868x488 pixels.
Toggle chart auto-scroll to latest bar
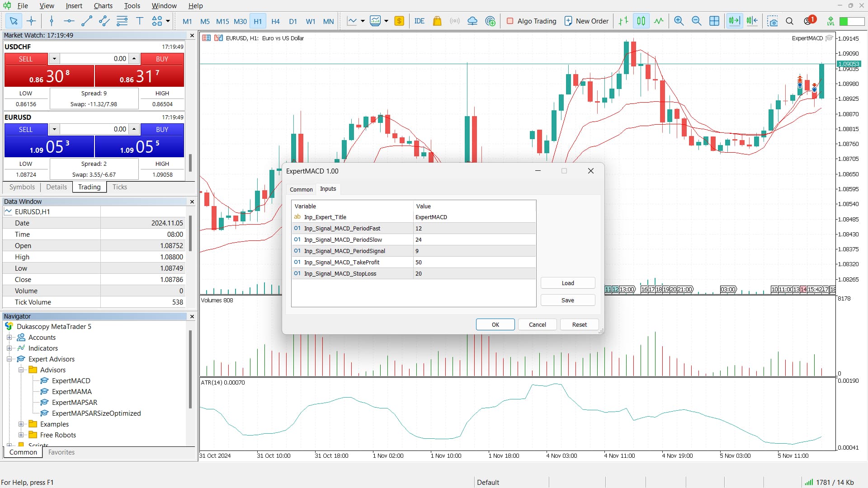point(734,21)
